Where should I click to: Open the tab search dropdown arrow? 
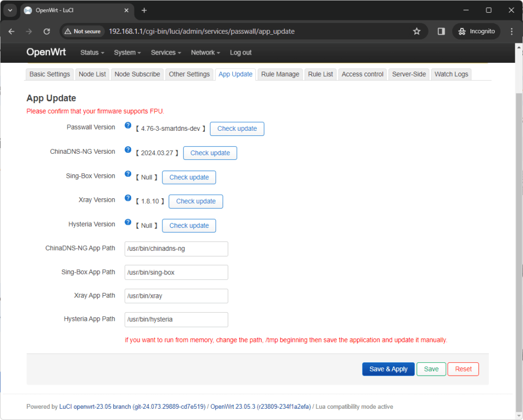pos(10,10)
